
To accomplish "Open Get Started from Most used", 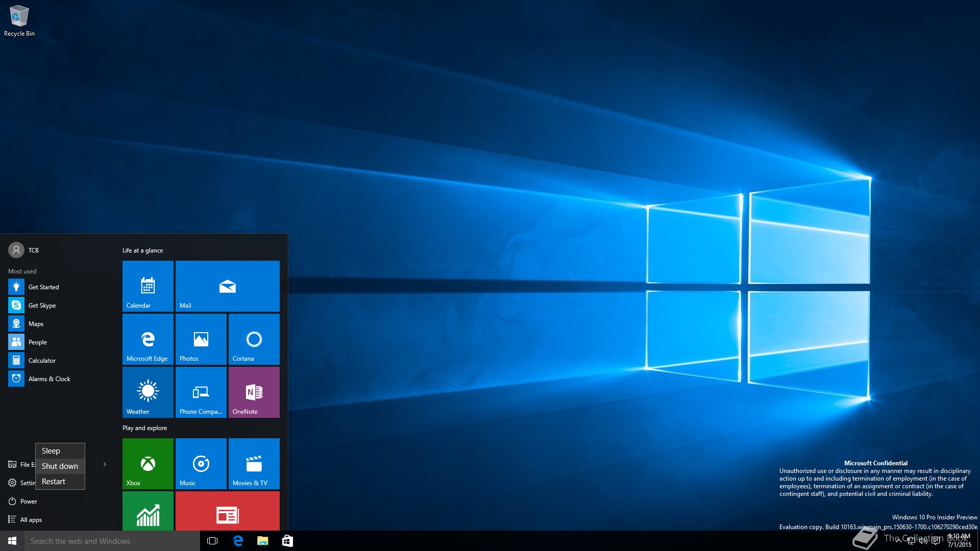I will coord(59,287).
